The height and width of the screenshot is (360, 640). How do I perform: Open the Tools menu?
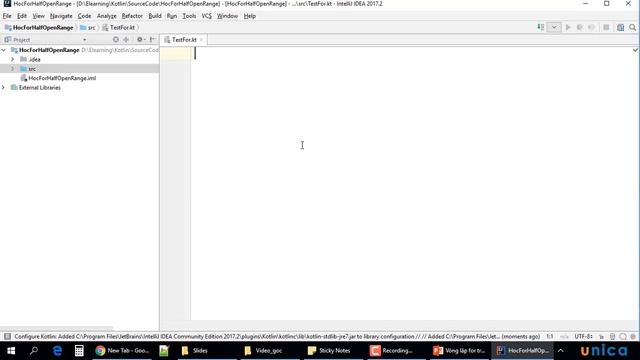tap(189, 16)
